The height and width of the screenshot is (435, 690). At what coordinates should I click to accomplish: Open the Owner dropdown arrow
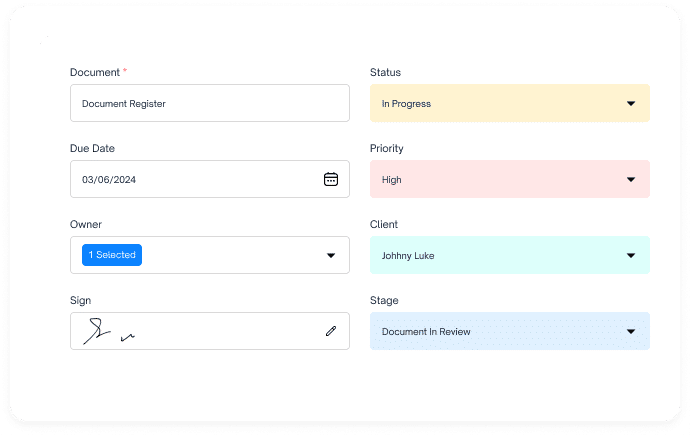(331, 256)
